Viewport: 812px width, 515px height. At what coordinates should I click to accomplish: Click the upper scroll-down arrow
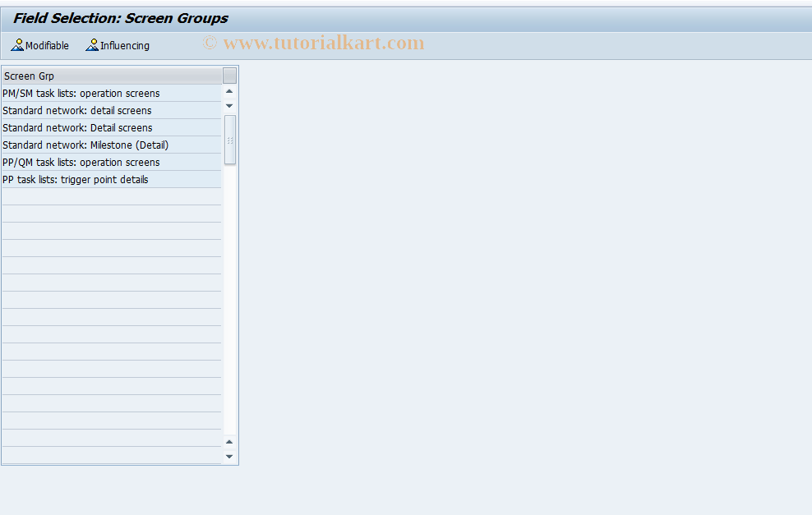pos(229,105)
